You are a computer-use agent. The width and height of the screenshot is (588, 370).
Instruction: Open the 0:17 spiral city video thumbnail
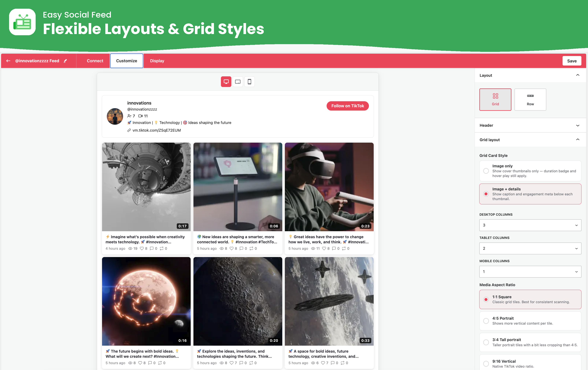coord(146,187)
